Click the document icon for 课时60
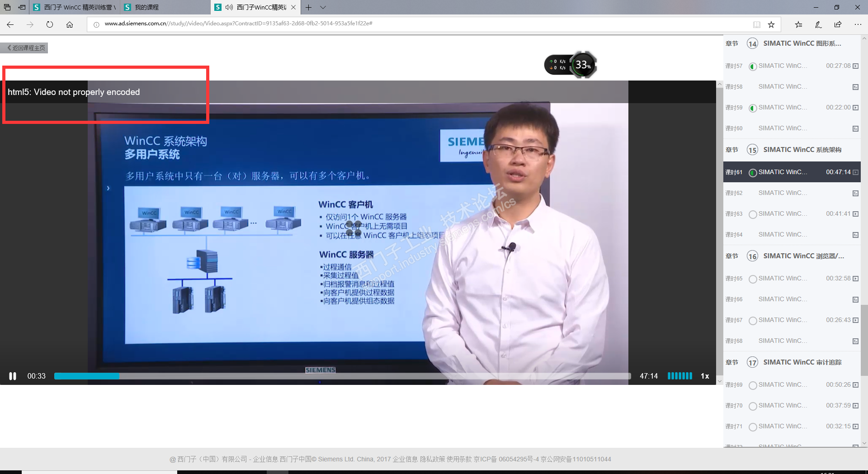The height and width of the screenshot is (474, 868). coord(855,128)
